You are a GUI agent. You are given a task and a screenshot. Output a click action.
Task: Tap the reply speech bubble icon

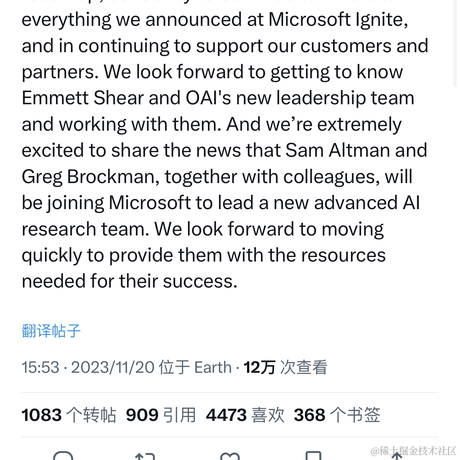pos(63,455)
